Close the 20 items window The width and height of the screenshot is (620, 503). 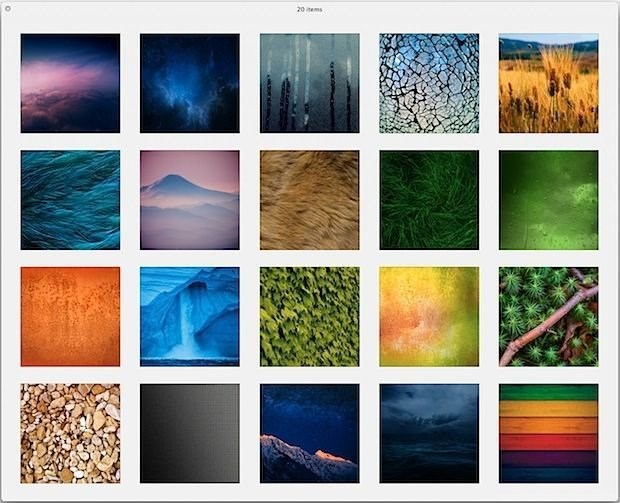(8, 8)
